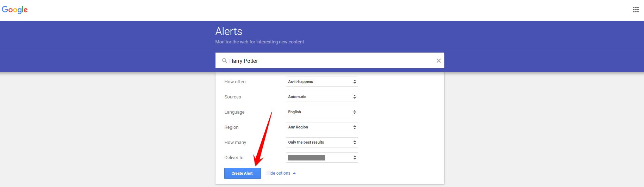Click the 'Deliver to' label
The image size is (644, 187).
coord(234,158)
